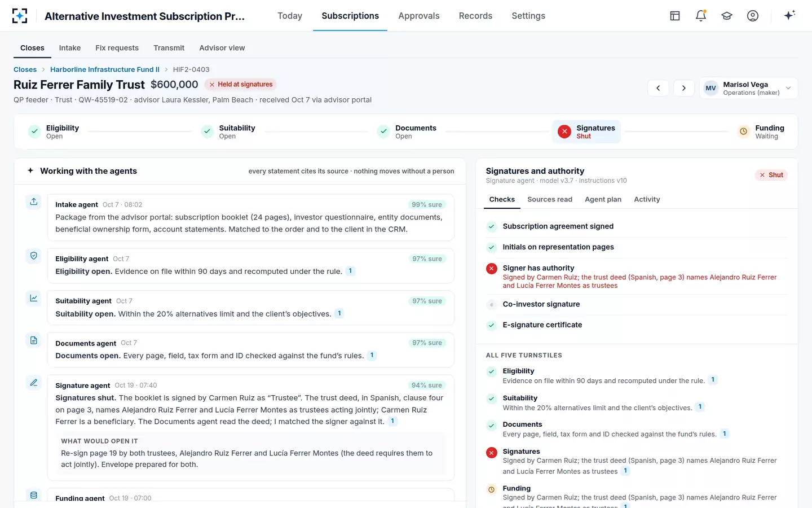The width and height of the screenshot is (812, 508).
Task: Click the Funding agent database icon
Action: click(34, 495)
